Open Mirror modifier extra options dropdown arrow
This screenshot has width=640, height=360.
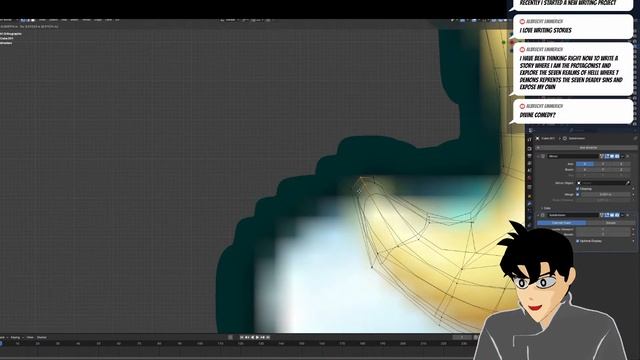click(x=622, y=156)
